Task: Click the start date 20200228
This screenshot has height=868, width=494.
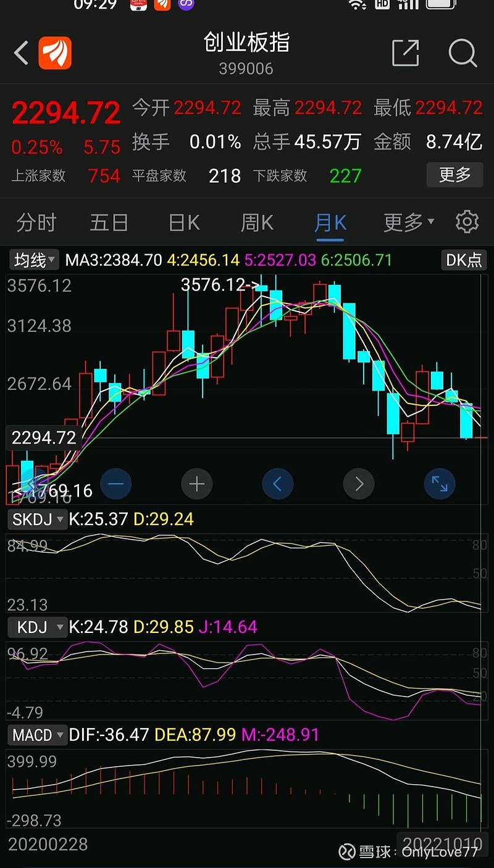Action: coord(48,844)
